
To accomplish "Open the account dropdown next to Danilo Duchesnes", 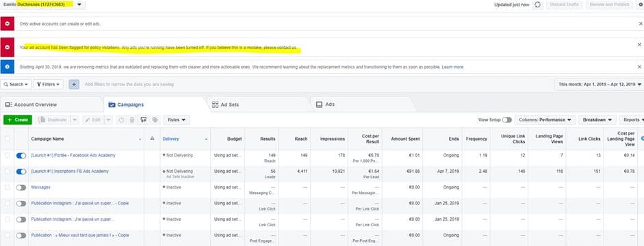I will [79, 5].
